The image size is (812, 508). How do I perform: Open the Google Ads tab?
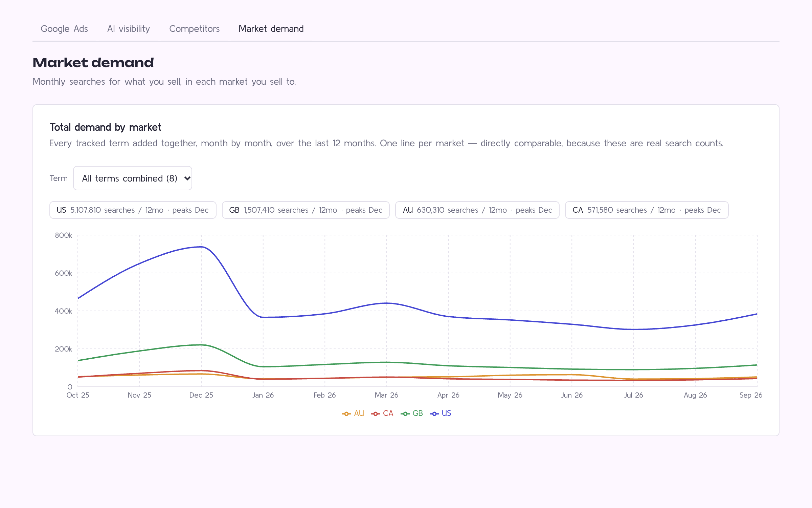(x=64, y=29)
